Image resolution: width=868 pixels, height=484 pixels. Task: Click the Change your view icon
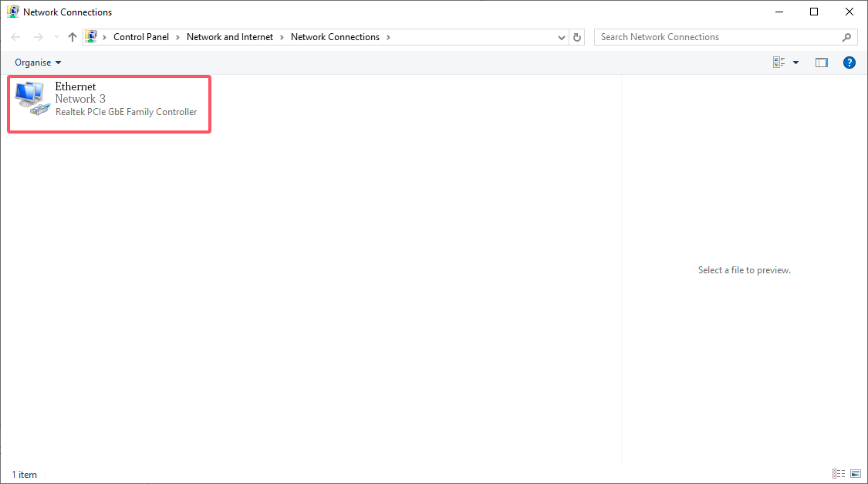779,63
